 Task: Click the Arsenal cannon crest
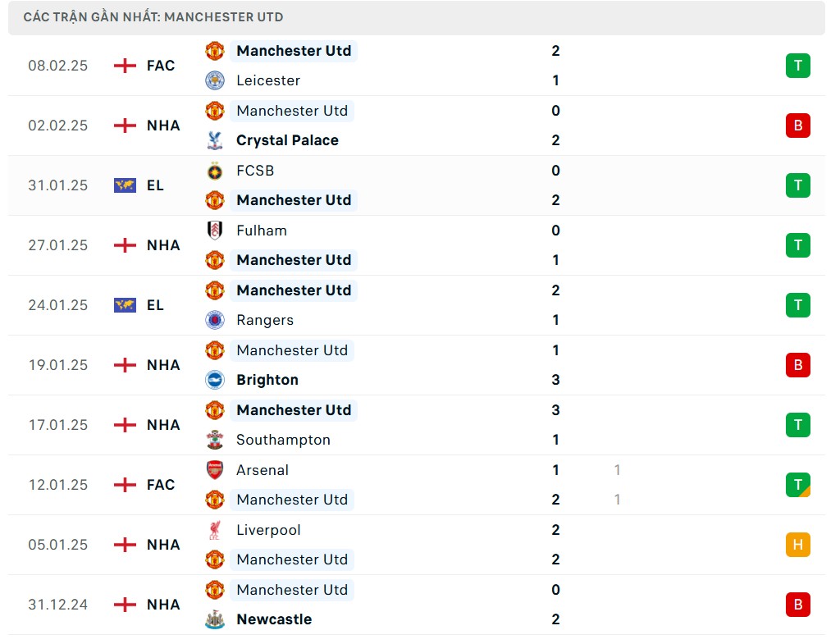pos(215,470)
